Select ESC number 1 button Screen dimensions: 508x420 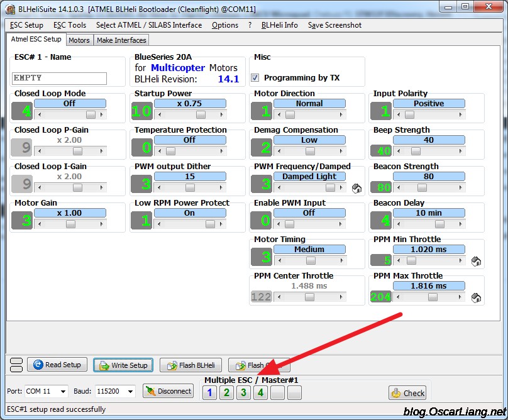click(x=209, y=393)
